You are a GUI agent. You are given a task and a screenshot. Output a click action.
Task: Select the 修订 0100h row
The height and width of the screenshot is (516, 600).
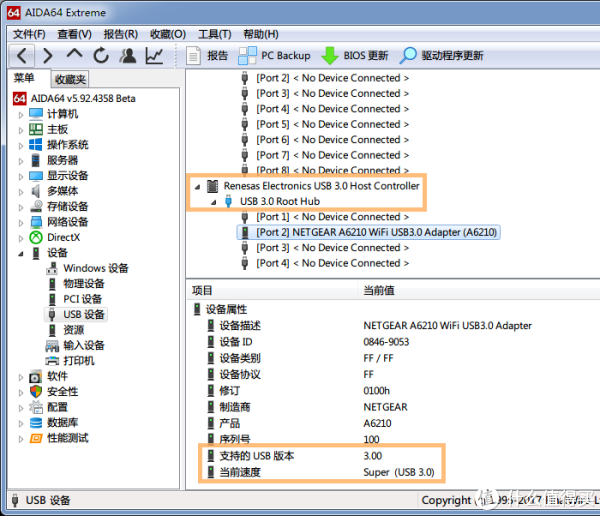[298, 391]
